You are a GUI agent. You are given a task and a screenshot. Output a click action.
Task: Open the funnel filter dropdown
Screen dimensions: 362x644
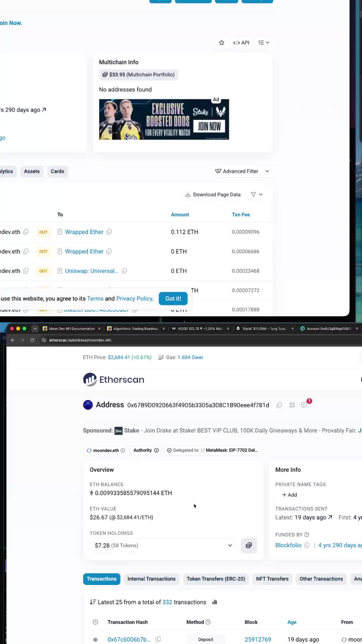tap(257, 195)
